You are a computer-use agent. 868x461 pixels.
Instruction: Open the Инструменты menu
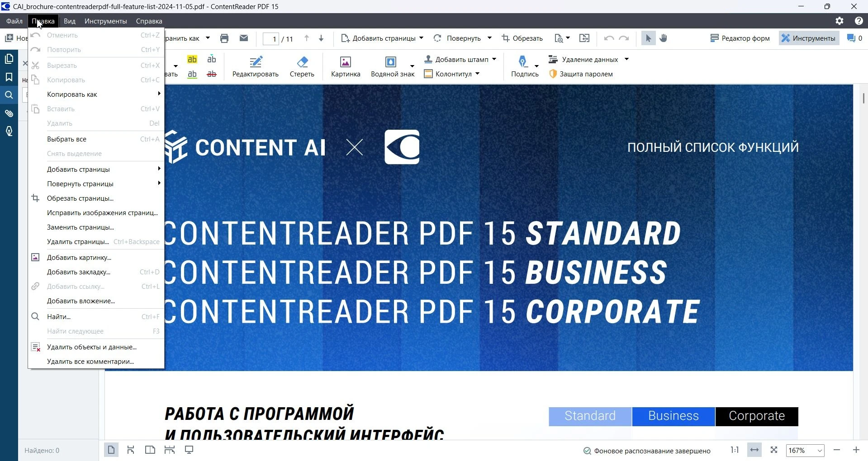click(105, 21)
